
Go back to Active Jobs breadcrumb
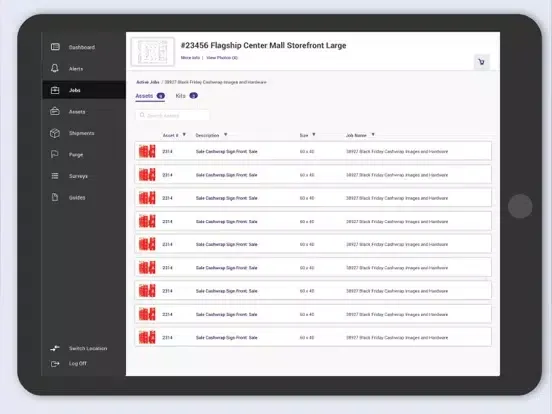(148, 82)
